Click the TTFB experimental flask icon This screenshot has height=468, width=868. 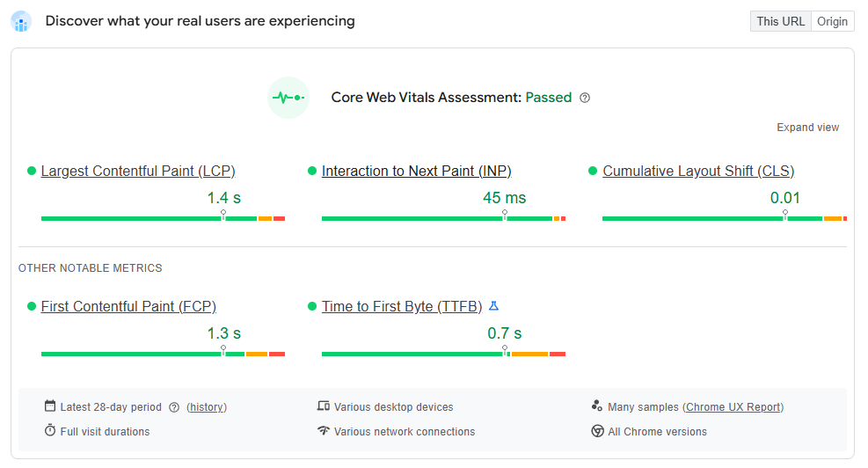(x=493, y=306)
